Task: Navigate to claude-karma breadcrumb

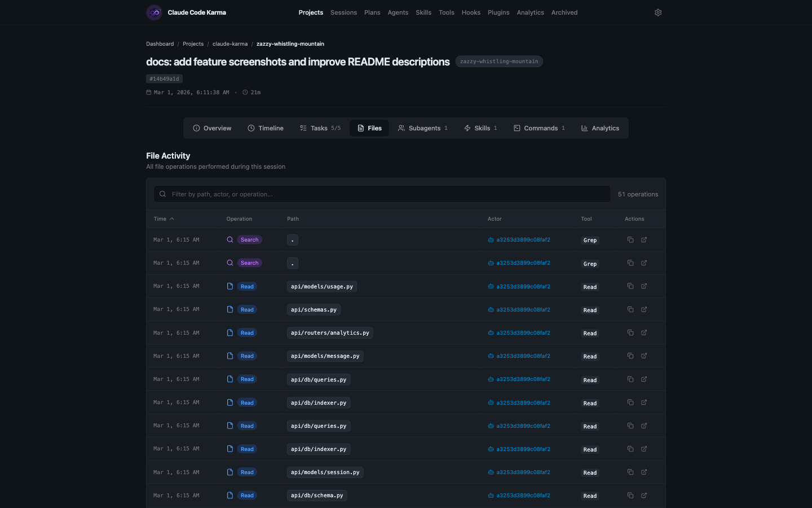Action: pyautogui.click(x=230, y=43)
